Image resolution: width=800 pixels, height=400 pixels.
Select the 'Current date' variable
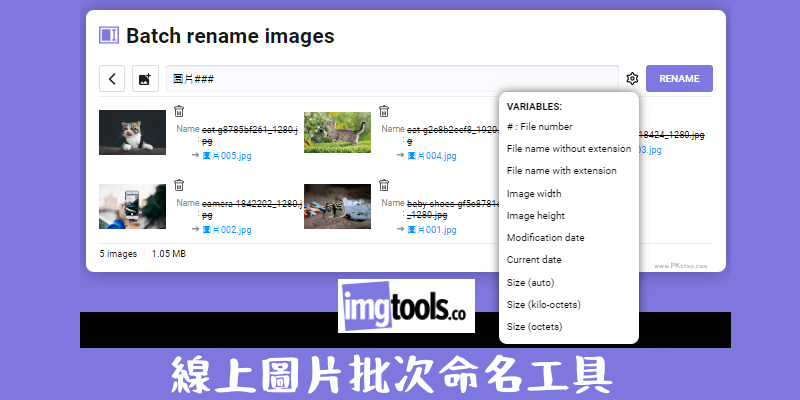(x=534, y=259)
